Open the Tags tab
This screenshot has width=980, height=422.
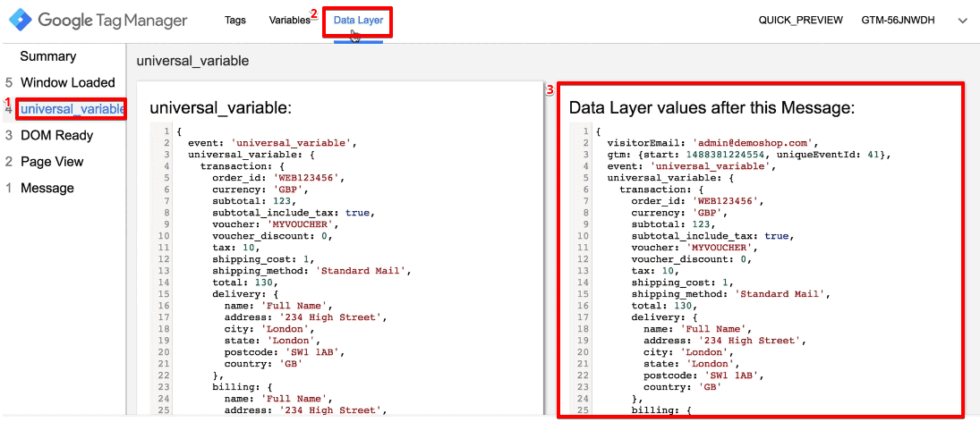pyautogui.click(x=235, y=21)
